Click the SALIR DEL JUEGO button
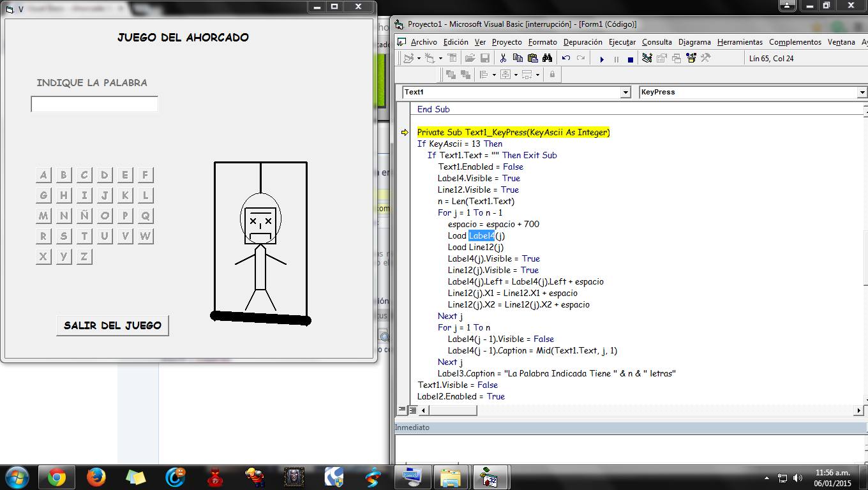868x490 pixels. pos(112,325)
